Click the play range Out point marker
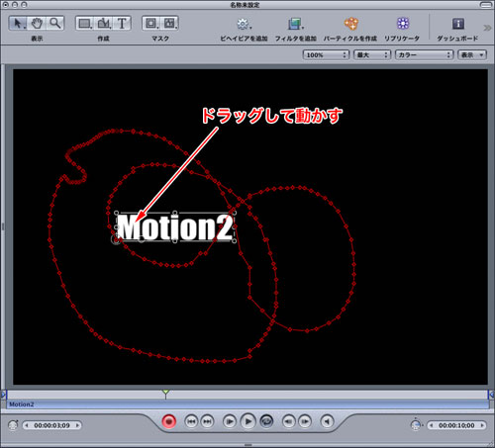Viewport: 495px width, 448px height. tap(491, 394)
